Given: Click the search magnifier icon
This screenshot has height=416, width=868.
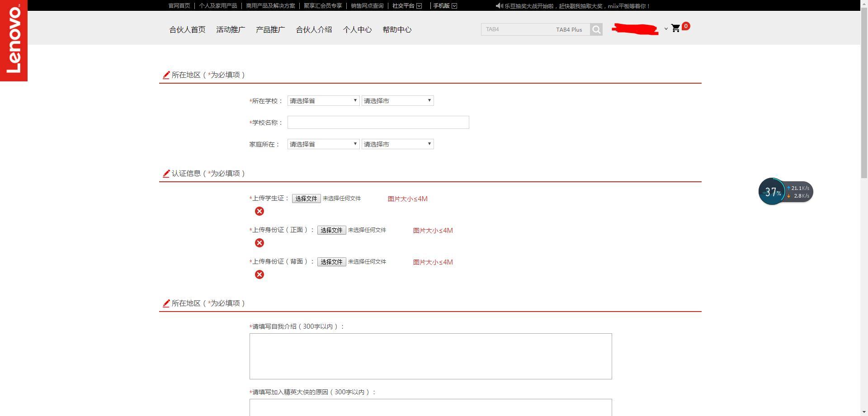Looking at the screenshot, I should click(596, 29).
